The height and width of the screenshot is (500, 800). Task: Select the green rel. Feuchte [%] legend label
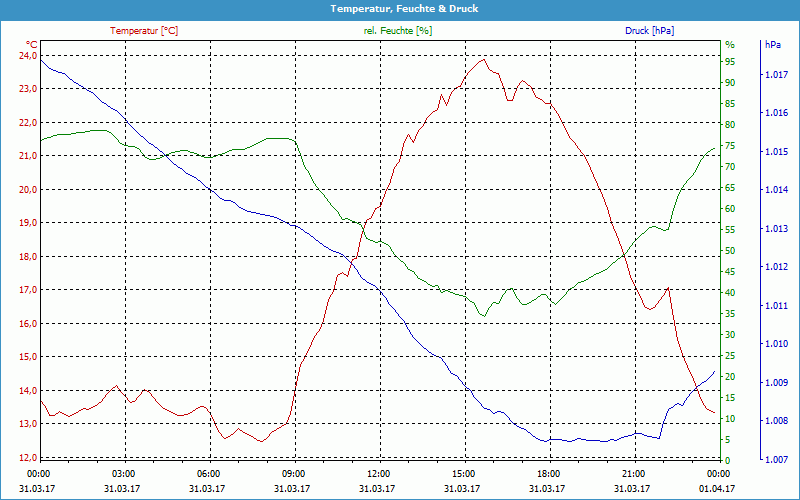tap(398, 31)
